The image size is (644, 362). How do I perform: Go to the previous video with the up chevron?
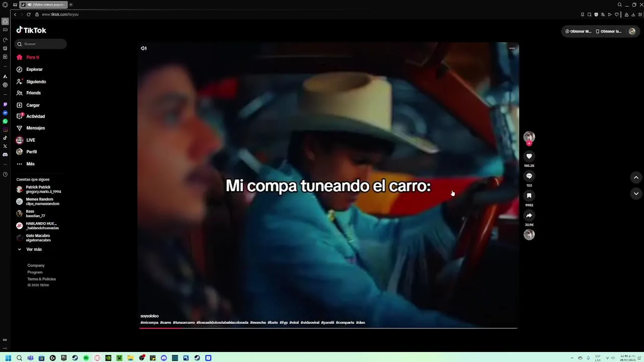click(x=636, y=177)
